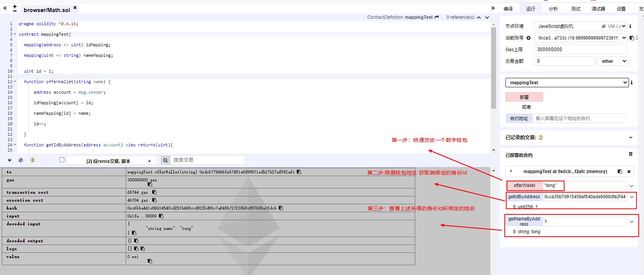Screen dimensions: 644x275
Task: Collapse the left file panel with double-chevron icon
Action: click(5, 8)
